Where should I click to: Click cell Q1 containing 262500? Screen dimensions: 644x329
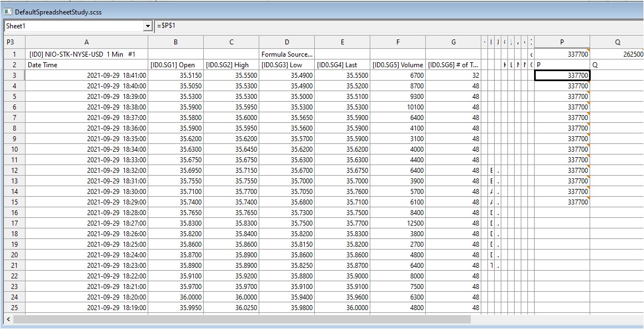[x=617, y=54]
